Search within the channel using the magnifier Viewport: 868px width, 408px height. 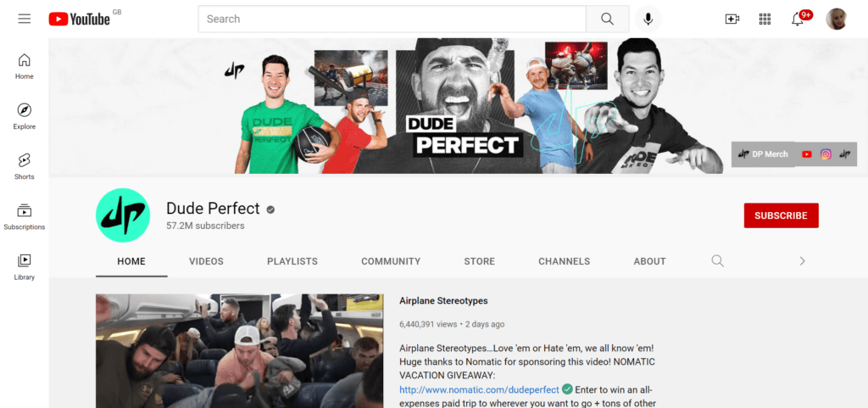pyautogui.click(x=717, y=261)
